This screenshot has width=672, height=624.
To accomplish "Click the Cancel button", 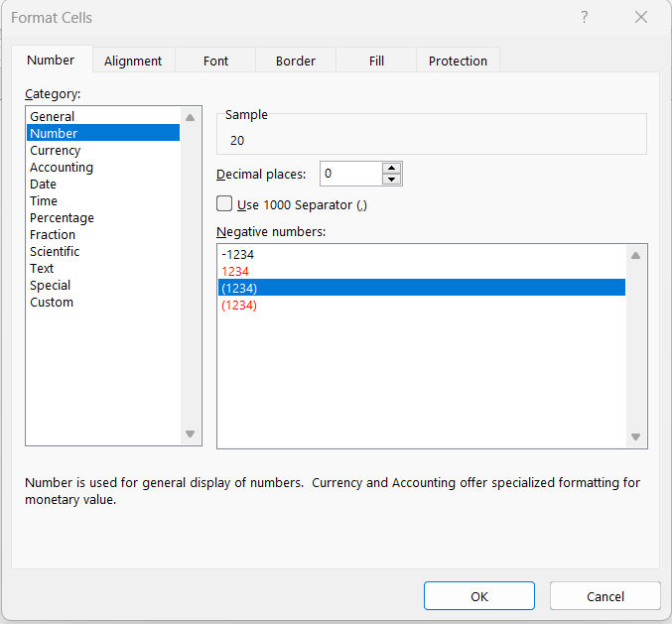I will point(605,596).
